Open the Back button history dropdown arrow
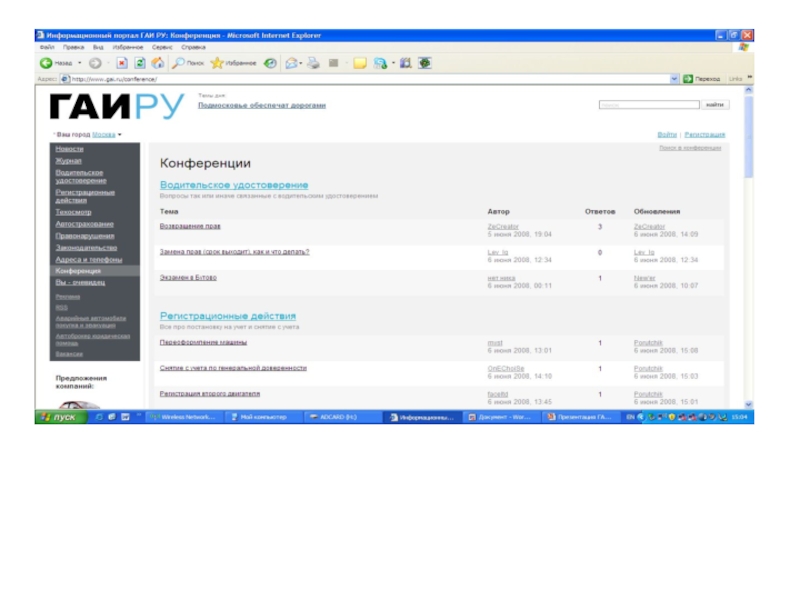This screenshot has height=600, width=800. coord(80,63)
